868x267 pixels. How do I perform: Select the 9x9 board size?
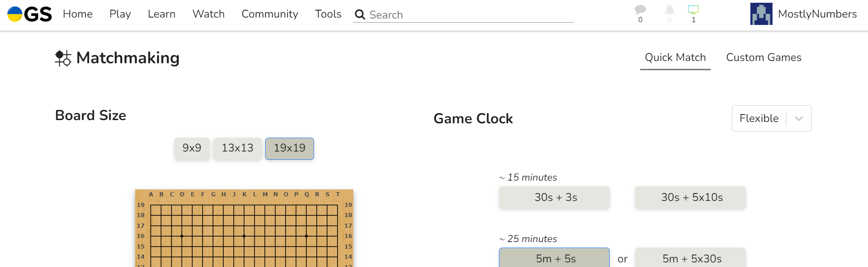point(192,148)
